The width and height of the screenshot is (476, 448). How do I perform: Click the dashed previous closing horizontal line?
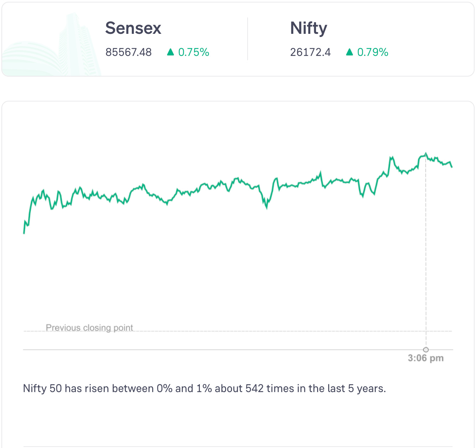[x=249, y=331]
